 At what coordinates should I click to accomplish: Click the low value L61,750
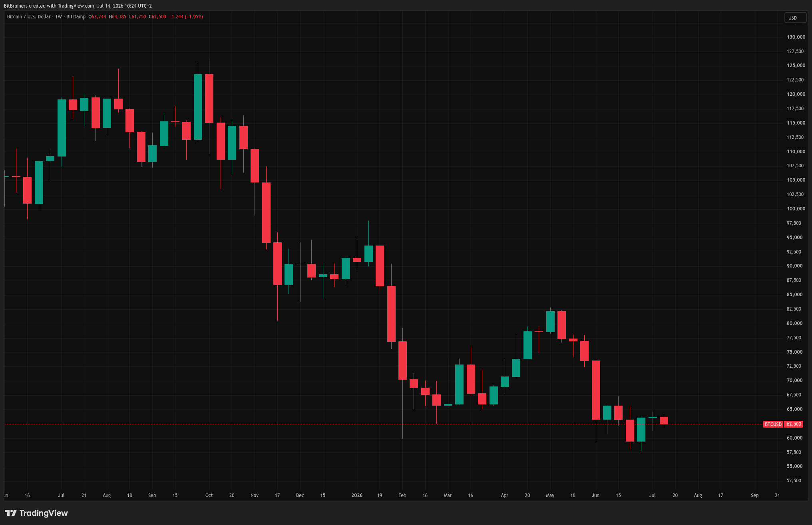137,17
